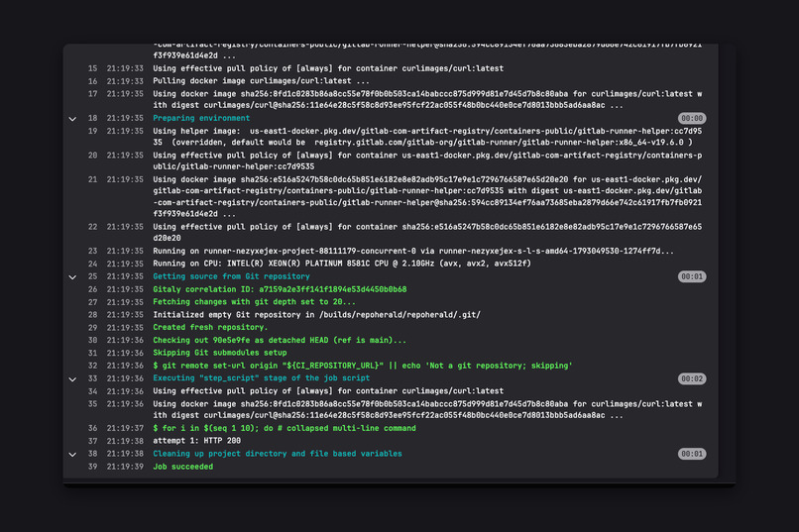The width and height of the screenshot is (799, 532).
Task: Open line number 17 link
Action: (92, 94)
